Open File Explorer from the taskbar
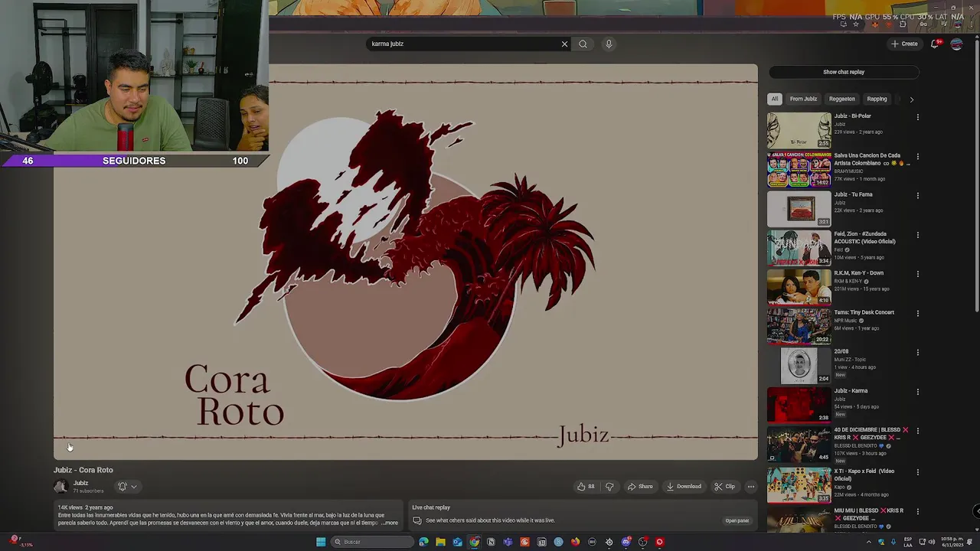Screen dimensions: 980x551 (440, 542)
